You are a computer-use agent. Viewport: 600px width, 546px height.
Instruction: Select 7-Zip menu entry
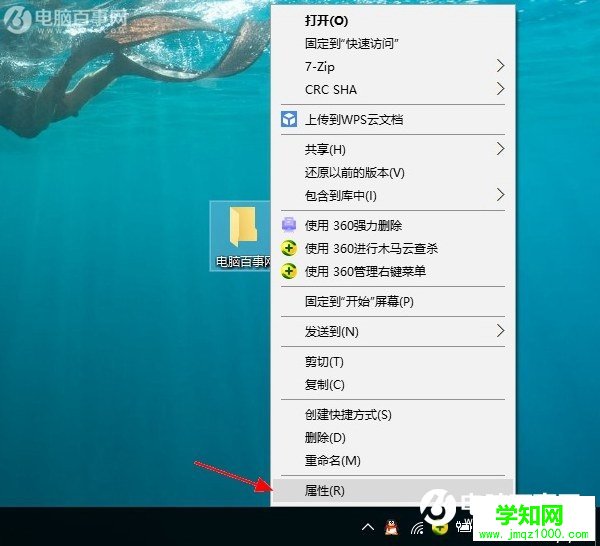pos(393,66)
